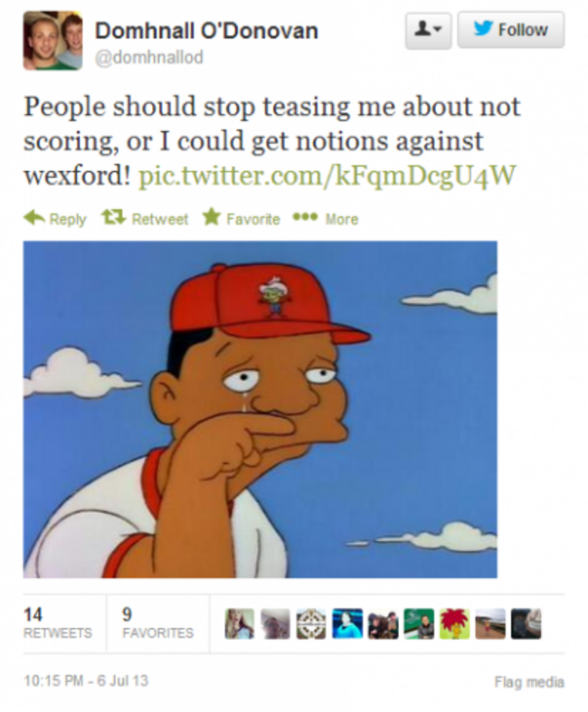Viewport: 588px width, 712px height.
Task: Click the Domhnall O'Donovan display name
Action: (206, 31)
